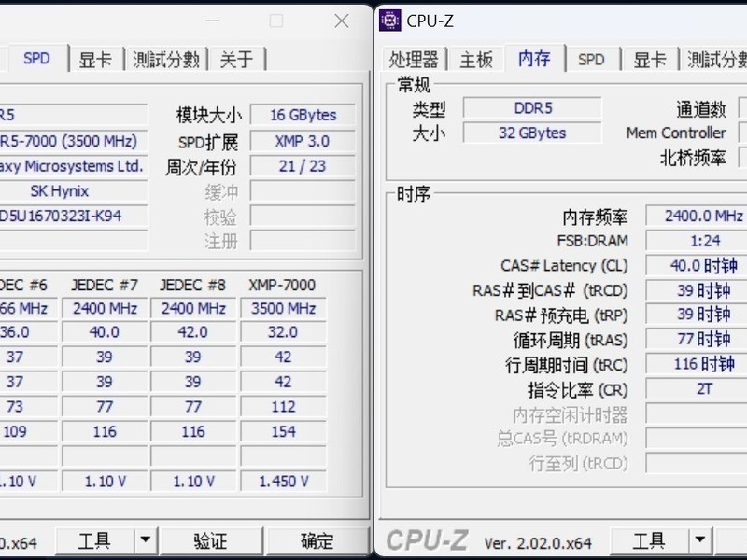Viewport: 747px width, 560px height.
Task: Click the 3500 MHz XMP frequency cell
Action: click(284, 308)
